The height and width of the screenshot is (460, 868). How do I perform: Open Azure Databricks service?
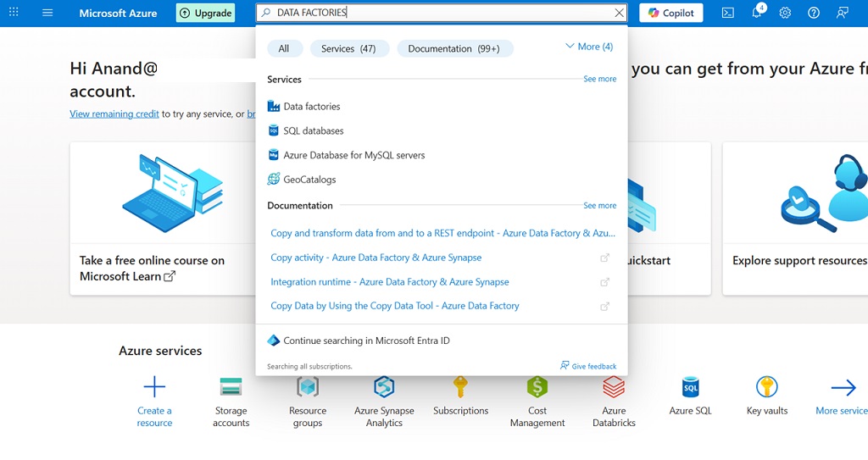coord(614,402)
